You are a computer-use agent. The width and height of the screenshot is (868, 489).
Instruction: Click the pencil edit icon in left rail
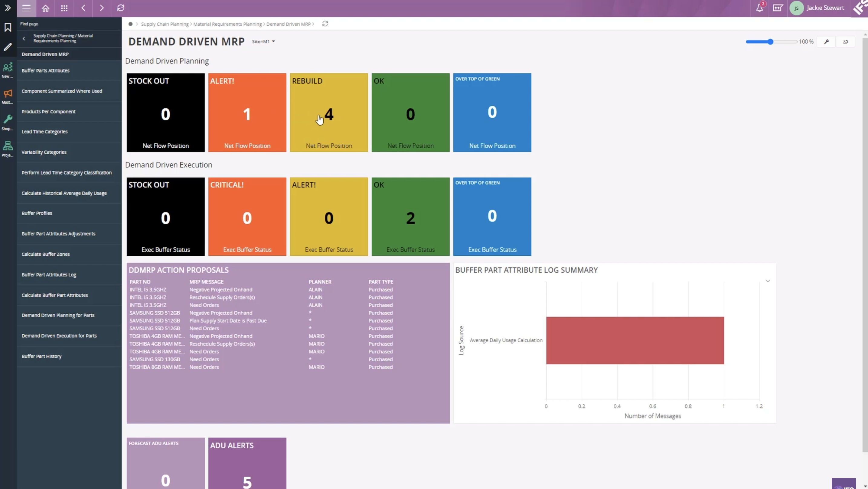pyautogui.click(x=8, y=47)
